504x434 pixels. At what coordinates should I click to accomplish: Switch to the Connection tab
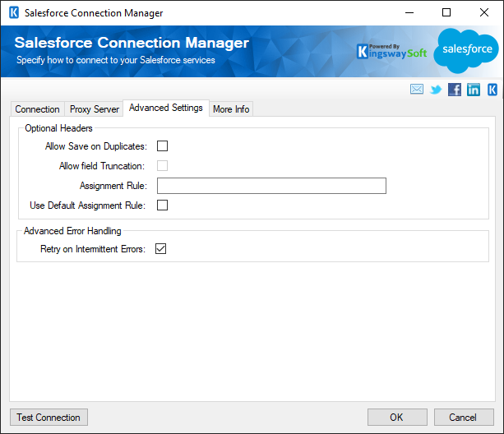[37, 109]
